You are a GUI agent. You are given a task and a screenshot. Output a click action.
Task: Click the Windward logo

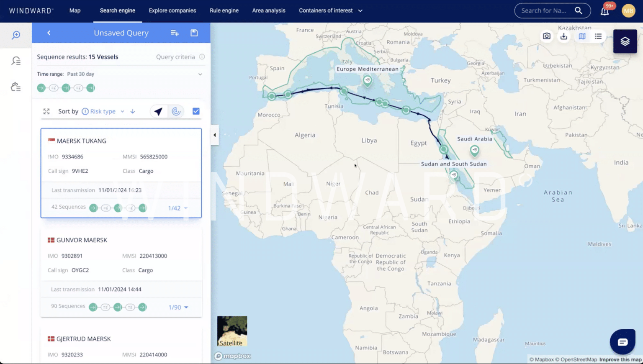31,11
